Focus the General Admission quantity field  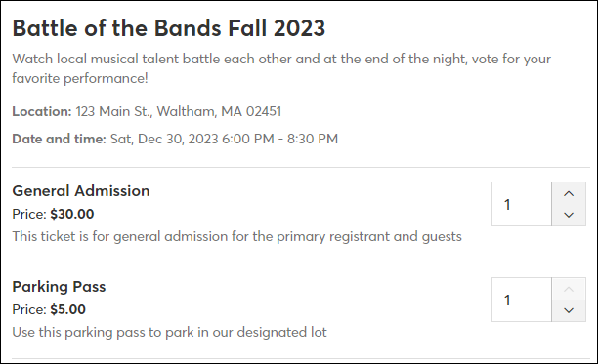[522, 204]
